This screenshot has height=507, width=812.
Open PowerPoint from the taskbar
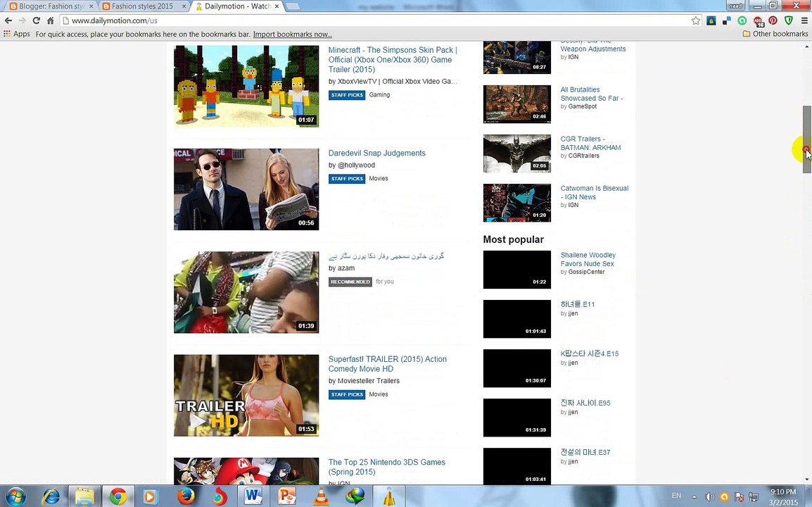click(x=287, y=496)
